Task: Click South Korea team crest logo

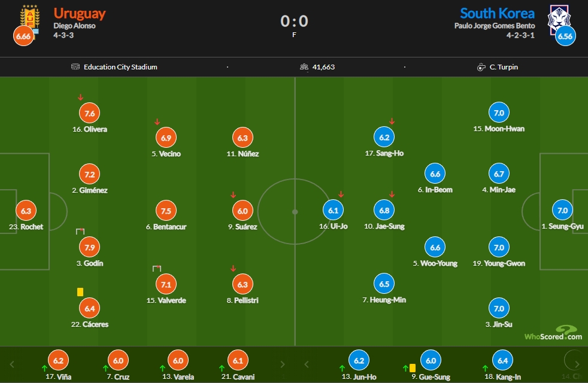Action: click(x=559, y=20)
